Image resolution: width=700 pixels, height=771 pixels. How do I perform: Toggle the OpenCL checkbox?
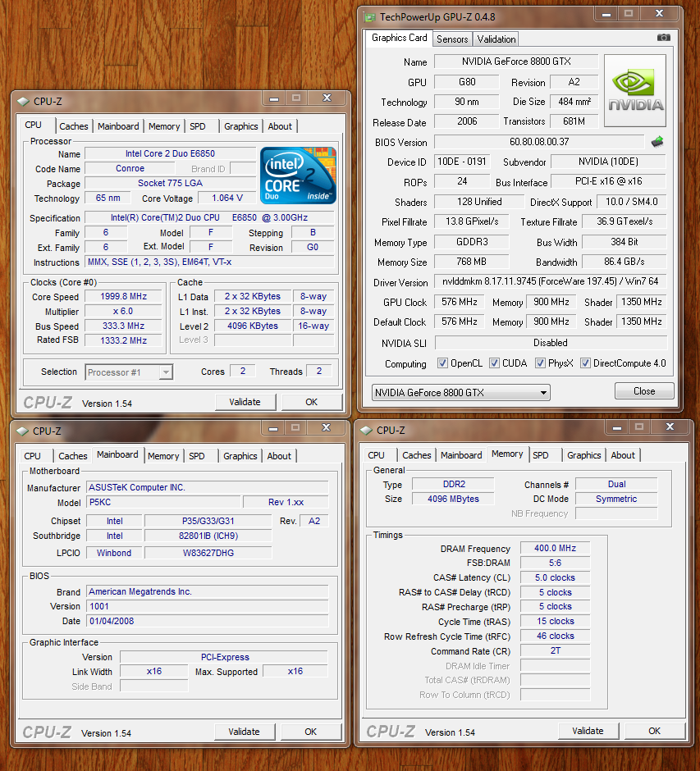pos(442,363)
